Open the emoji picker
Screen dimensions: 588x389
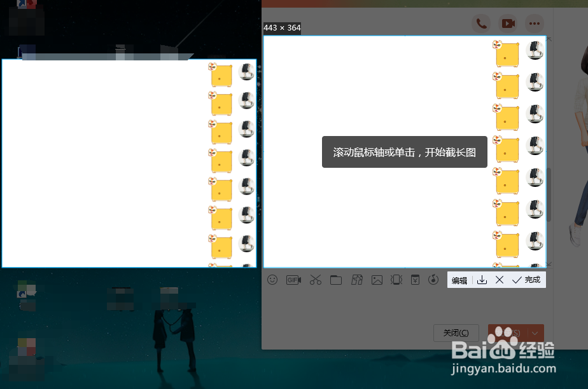[272, 280]
